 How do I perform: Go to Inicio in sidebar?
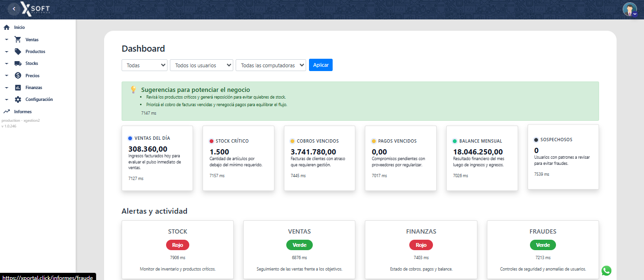(19, 27)
